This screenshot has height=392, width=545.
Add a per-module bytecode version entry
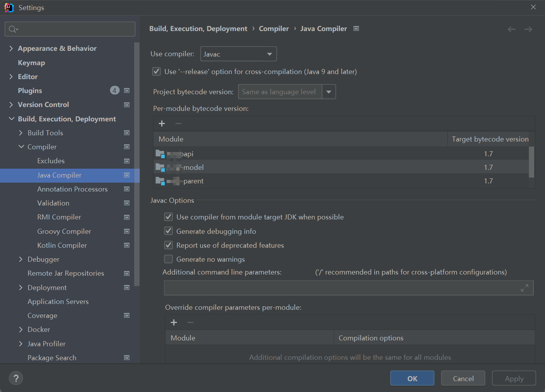tap(162, 123)
